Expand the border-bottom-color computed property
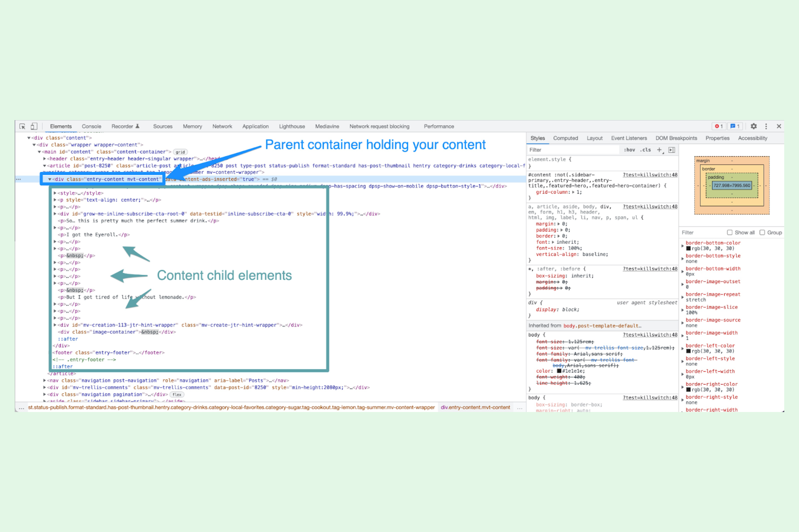Viewport: 799px width, 532px height. [x=683, y=246]
